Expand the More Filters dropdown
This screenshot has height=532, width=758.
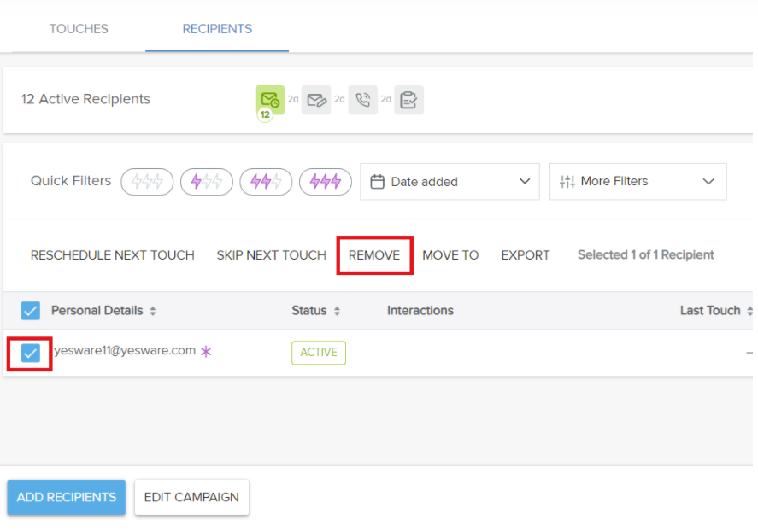click(638, 182)
